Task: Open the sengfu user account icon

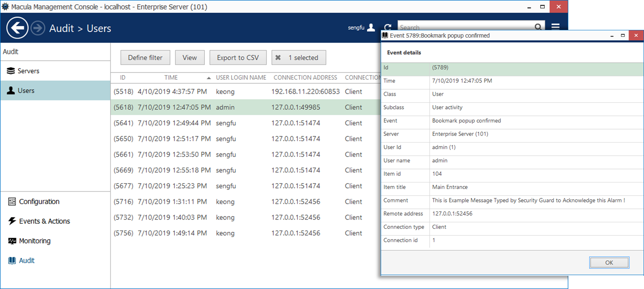Action: pos(371,28)
